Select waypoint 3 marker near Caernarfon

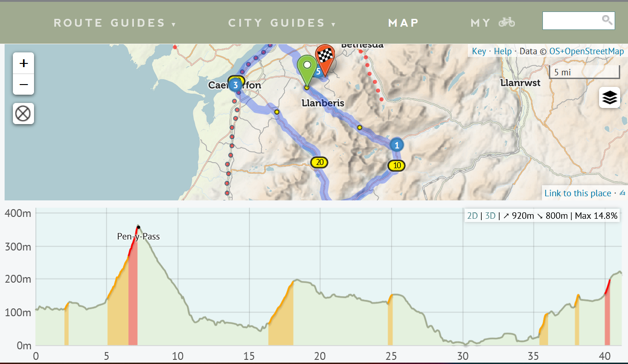pos(236,85)
